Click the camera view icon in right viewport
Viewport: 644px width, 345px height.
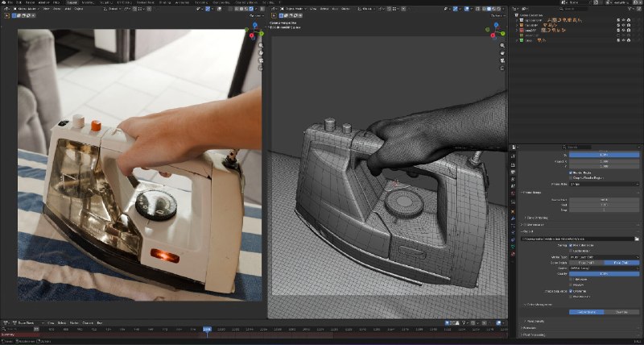(x=502, y=60)
